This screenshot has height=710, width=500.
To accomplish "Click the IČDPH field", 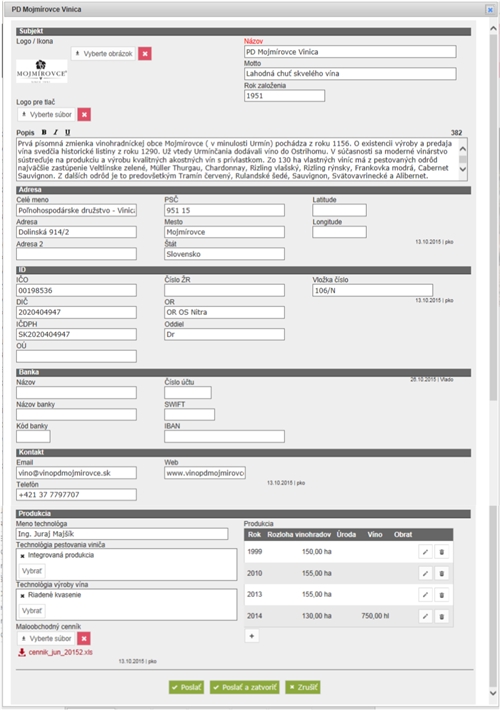I will point(77,334).
